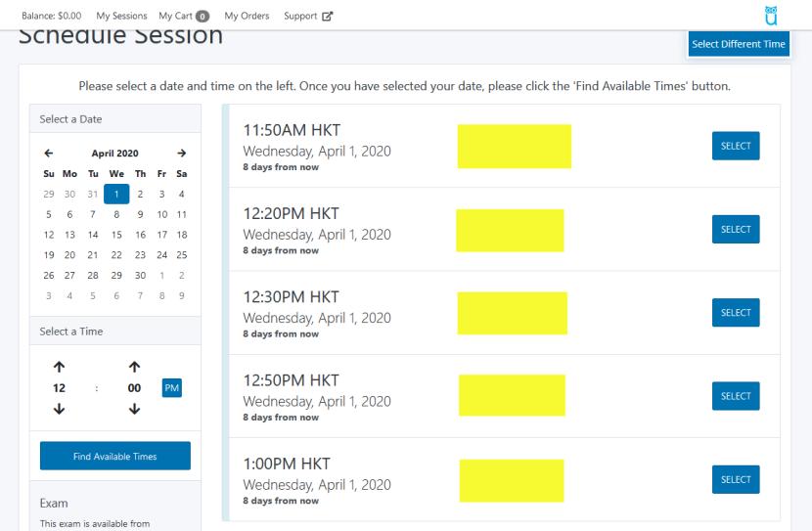Choose April 30 in the calendar
The height and width of the screenshot is (531, 812).
(138, 277)
